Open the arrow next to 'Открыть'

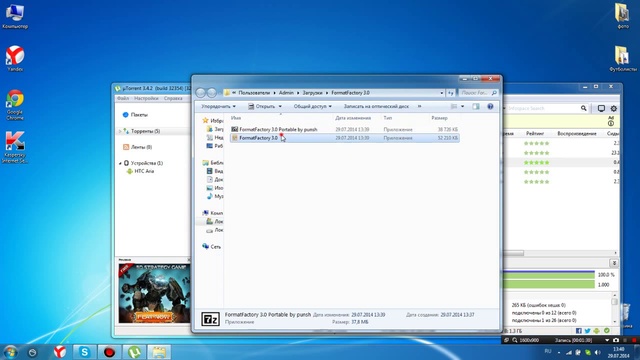click(280, 107)
